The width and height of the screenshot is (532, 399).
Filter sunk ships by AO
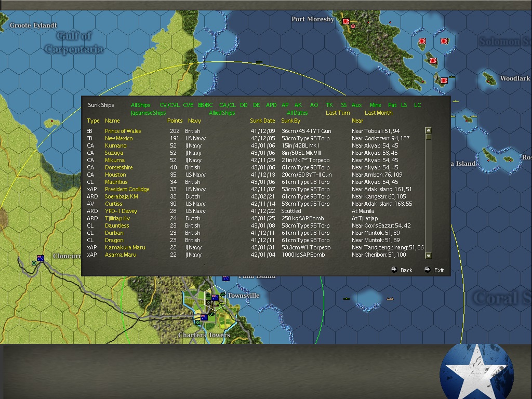point(314,105)
